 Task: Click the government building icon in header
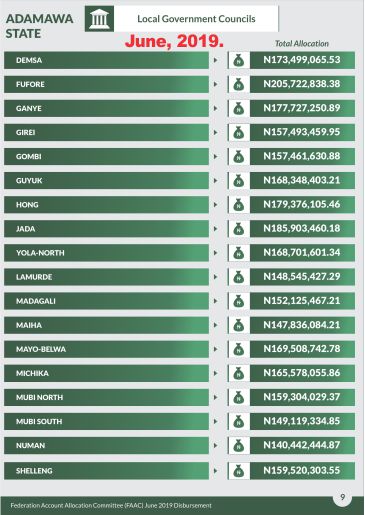(99, 19)
